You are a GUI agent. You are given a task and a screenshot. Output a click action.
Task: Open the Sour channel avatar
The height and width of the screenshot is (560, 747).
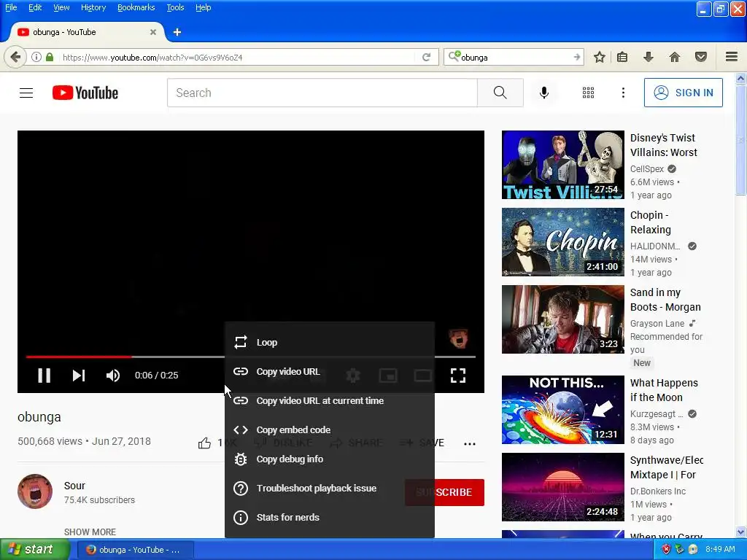(x=35, y=491)
